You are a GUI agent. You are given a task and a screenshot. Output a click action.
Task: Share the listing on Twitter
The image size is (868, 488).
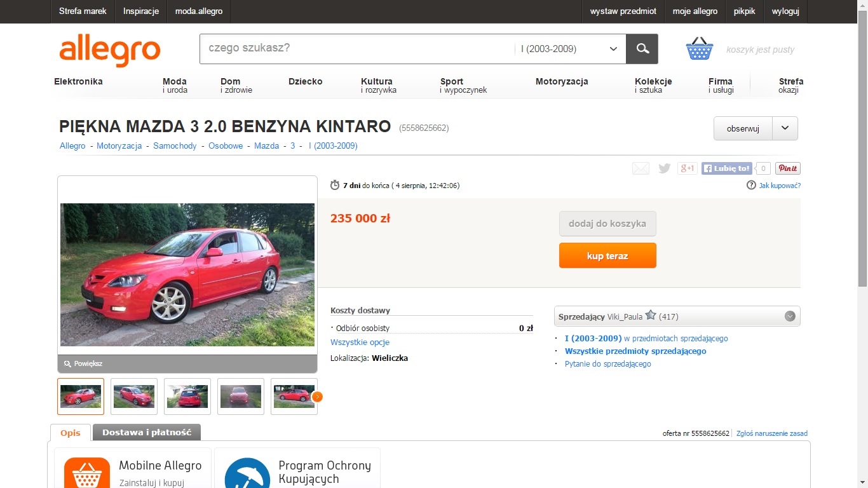tap(665, 168)
